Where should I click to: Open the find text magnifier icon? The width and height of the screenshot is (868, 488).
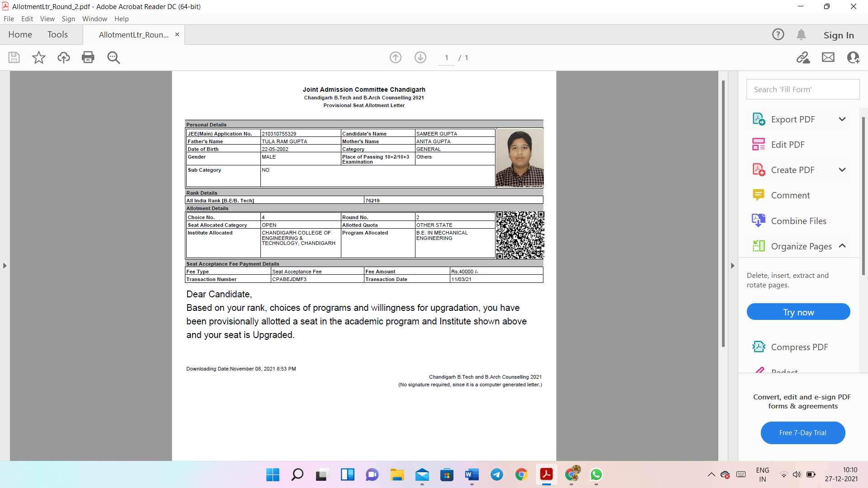113,57
